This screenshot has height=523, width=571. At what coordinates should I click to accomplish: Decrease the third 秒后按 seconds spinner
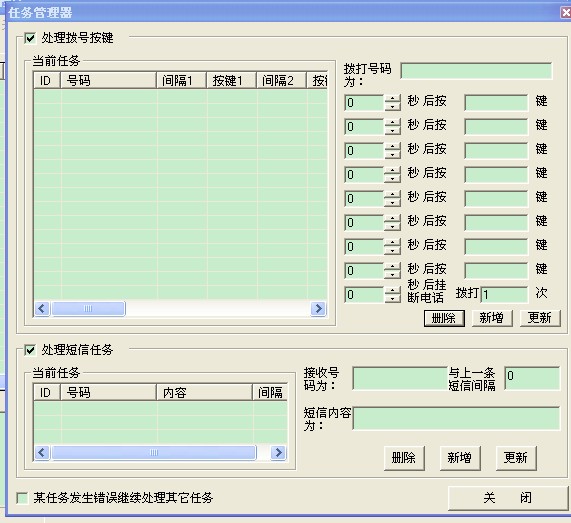click(393, 155)
